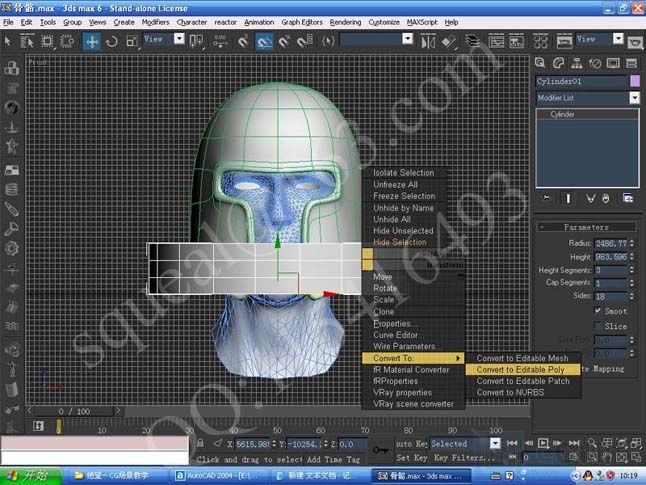Toggle Auto Key mode
Image resolution: width=646 pixels, height=485 pixels.
411,444
